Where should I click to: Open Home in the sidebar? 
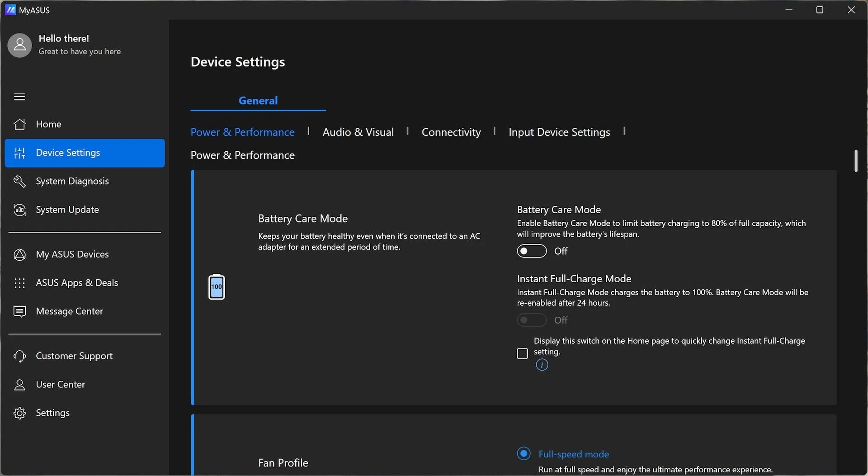click(85, 124)
